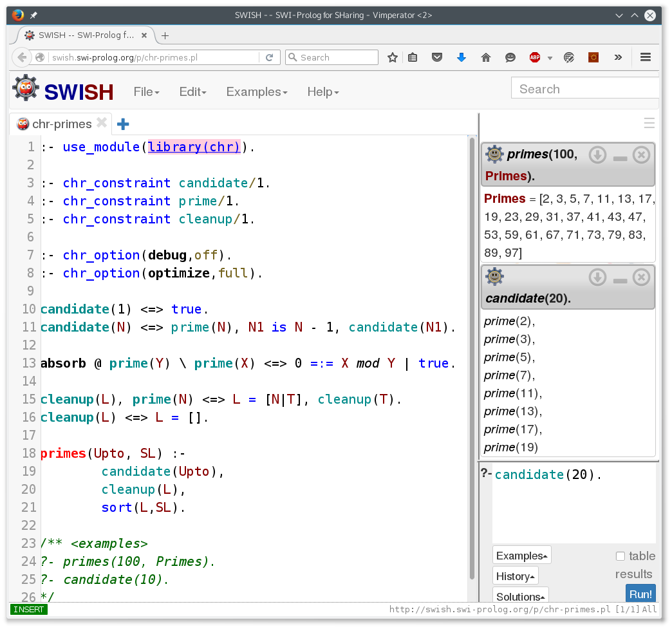The image size is (672, 629).
Task: Focus the Firefox search box
Action: pos(331,57)
